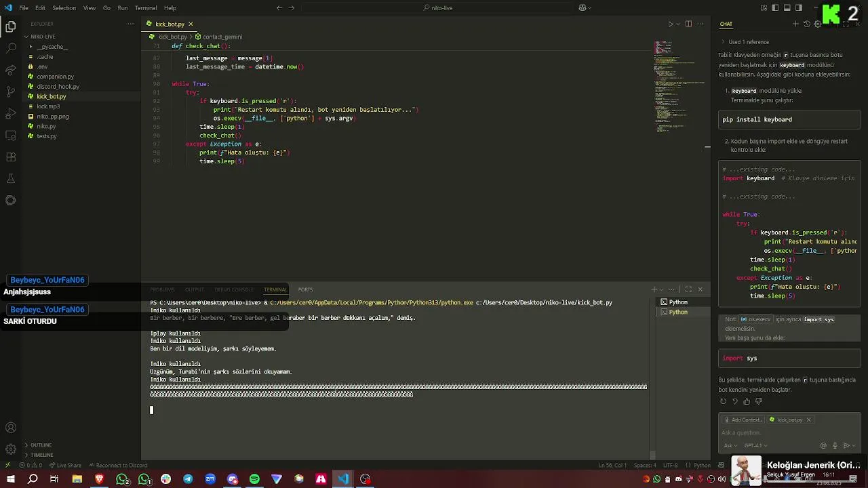The width and height of the screenshot is (868, 488).
Task: Toggle primary side bar layout button
Action: (776, 8)
